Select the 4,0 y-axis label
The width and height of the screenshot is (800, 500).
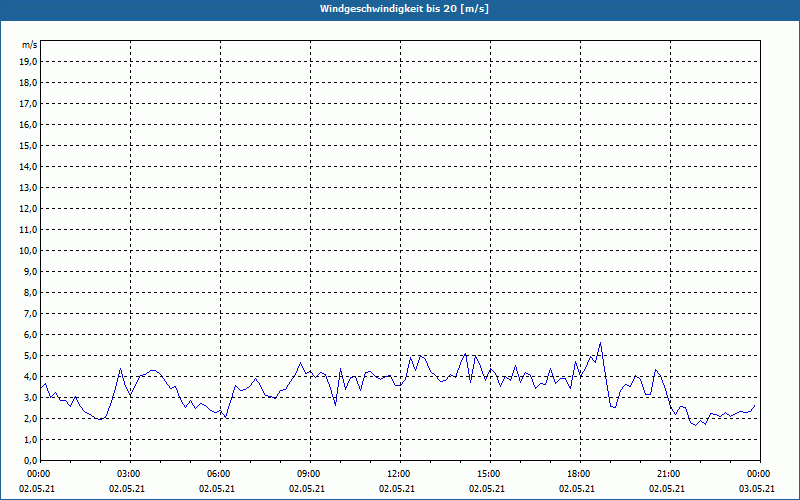(30, 377)
